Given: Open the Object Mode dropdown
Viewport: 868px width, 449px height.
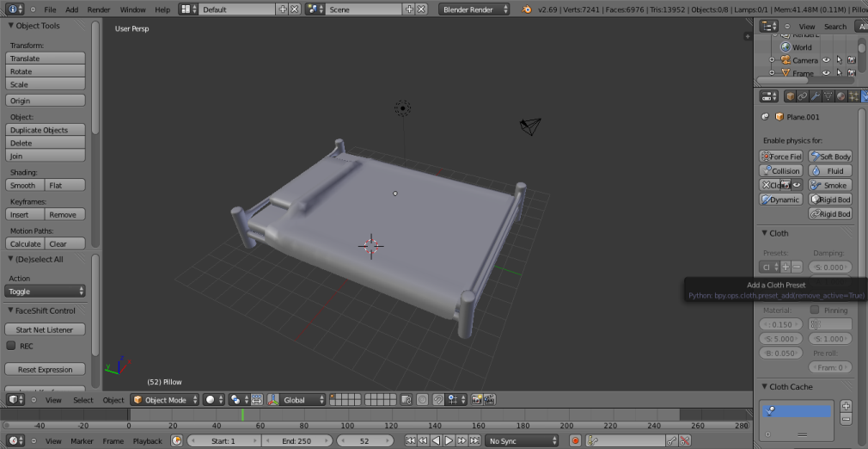Looking at the screenshot, I should [165, 400].
